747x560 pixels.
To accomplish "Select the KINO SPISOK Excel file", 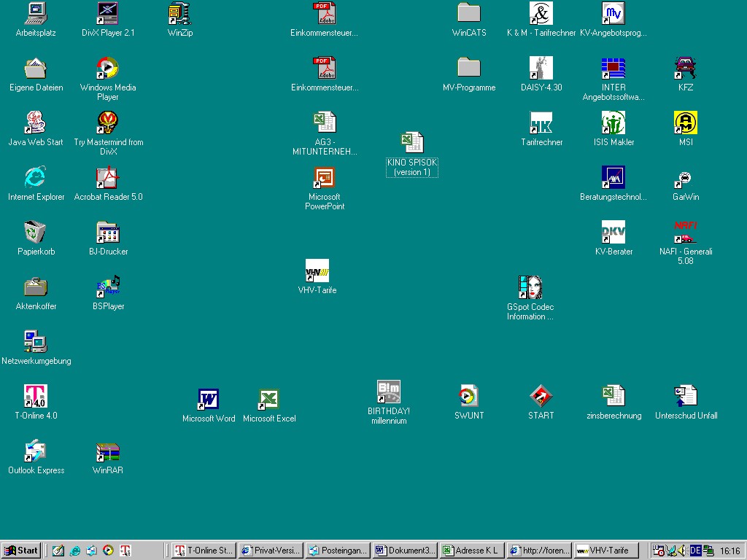I will click(x=412, y=143).
